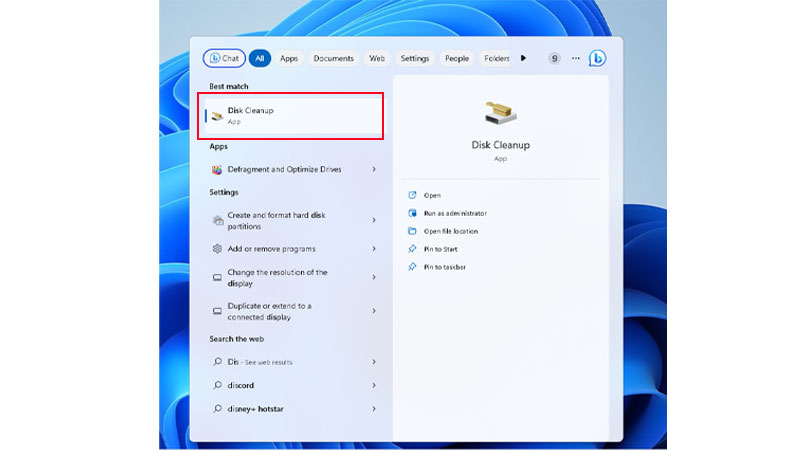Click the rewards points badge showing 9

click(x=554, y=58)
